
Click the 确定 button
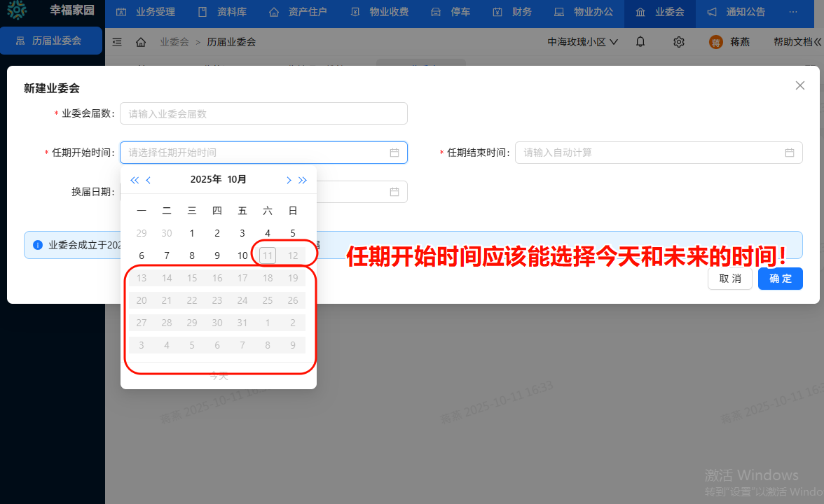point(780,279)
